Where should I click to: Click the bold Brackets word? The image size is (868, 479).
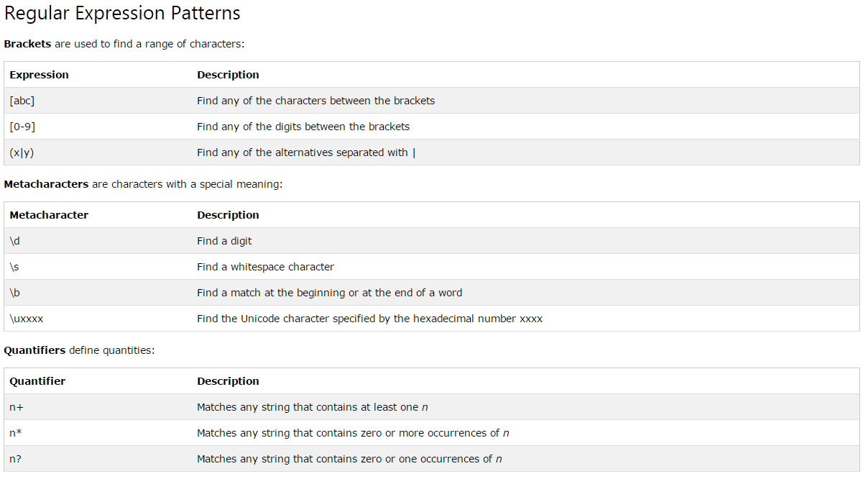point(27,44)
